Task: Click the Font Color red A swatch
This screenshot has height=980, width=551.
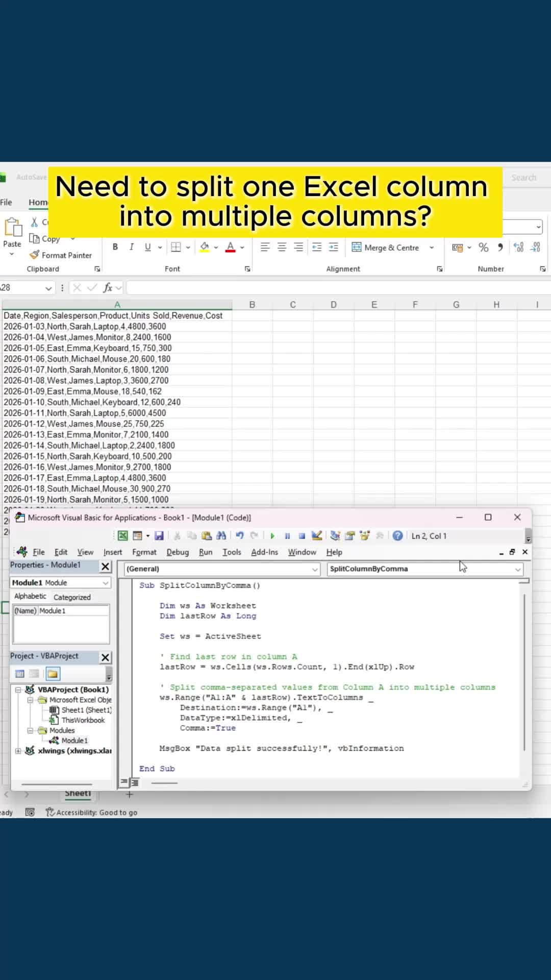Action: pyautogui.click(x=231, y=248)
